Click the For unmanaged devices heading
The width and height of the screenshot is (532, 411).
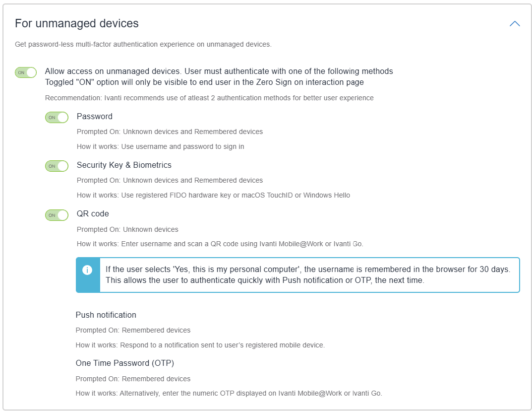[x=77, y=23]
